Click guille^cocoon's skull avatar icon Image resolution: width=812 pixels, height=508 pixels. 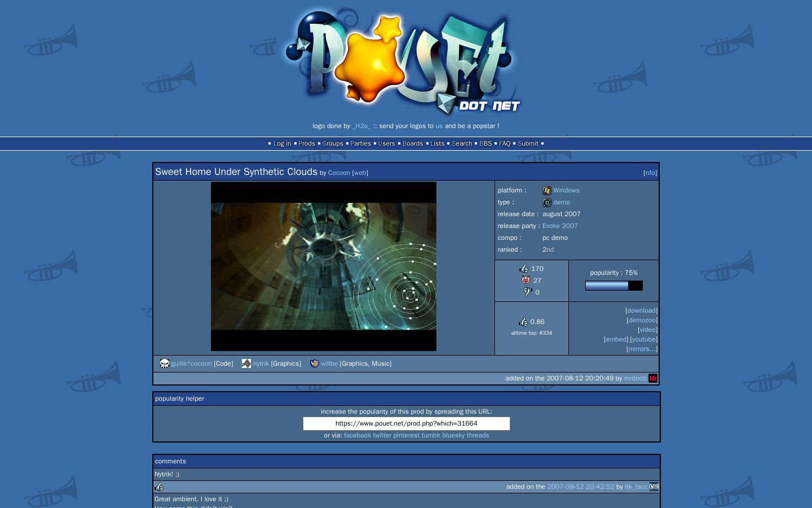pos(165,364)
